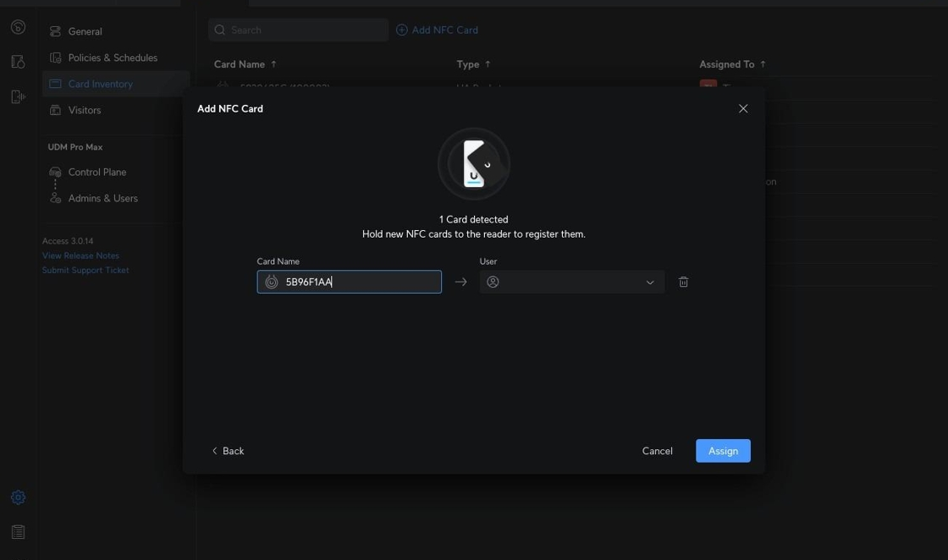Open Policies & Schedules settings

[113, 58]
